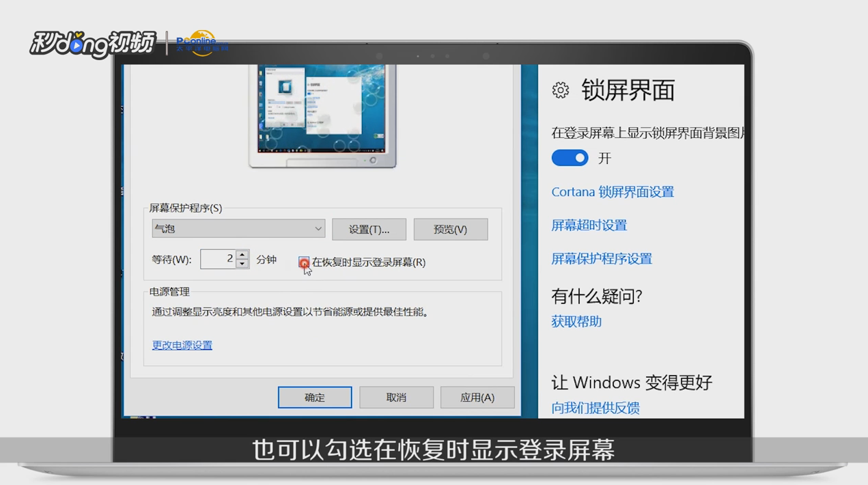Click the screen saver preview monitor image
Viewport: 868px width, 485px height.
coord(322,116)
